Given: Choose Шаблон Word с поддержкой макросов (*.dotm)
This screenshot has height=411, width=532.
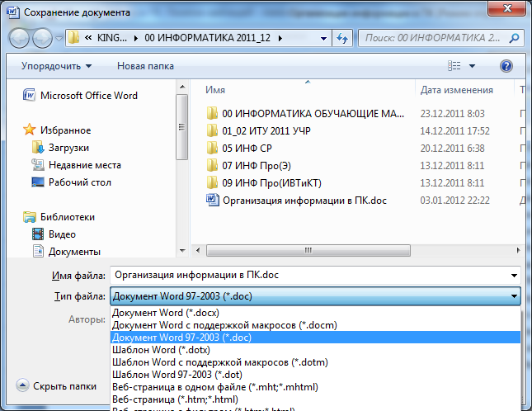Looking at the screenshot, I should [x=316, y=362].
